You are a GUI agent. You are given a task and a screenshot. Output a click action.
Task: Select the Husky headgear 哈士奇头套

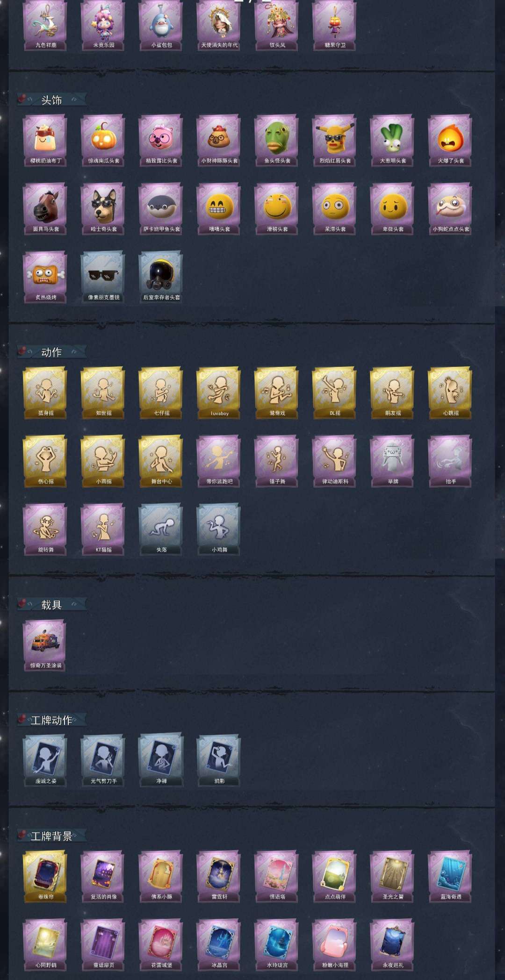[x=103, y=209]
